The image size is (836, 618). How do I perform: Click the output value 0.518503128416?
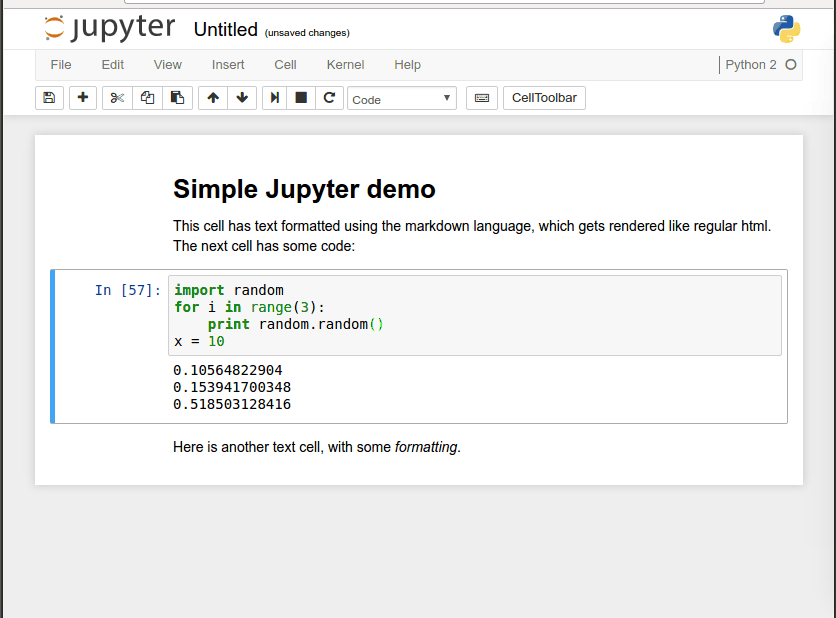232,404
